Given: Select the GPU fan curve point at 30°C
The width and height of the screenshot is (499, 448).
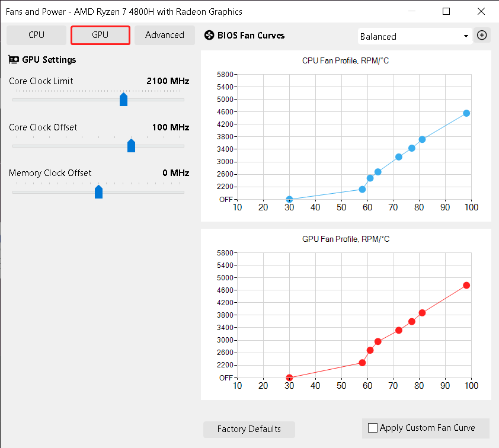Looking at the screenshot, I should coord(289,377).
